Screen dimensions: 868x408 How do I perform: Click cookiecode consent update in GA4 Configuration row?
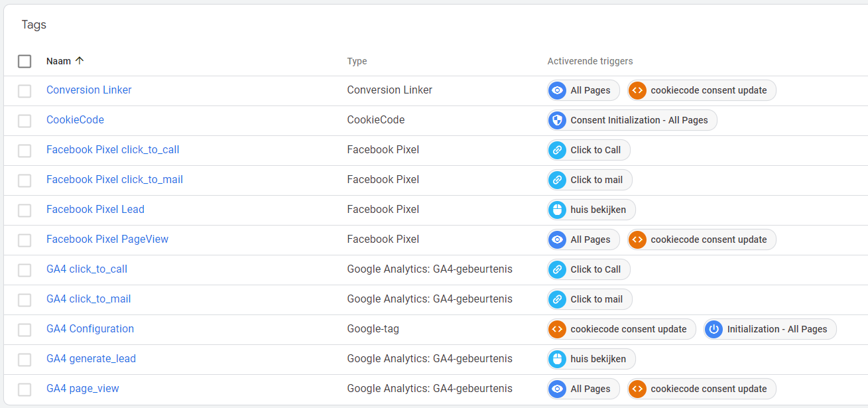pos(622,329)
